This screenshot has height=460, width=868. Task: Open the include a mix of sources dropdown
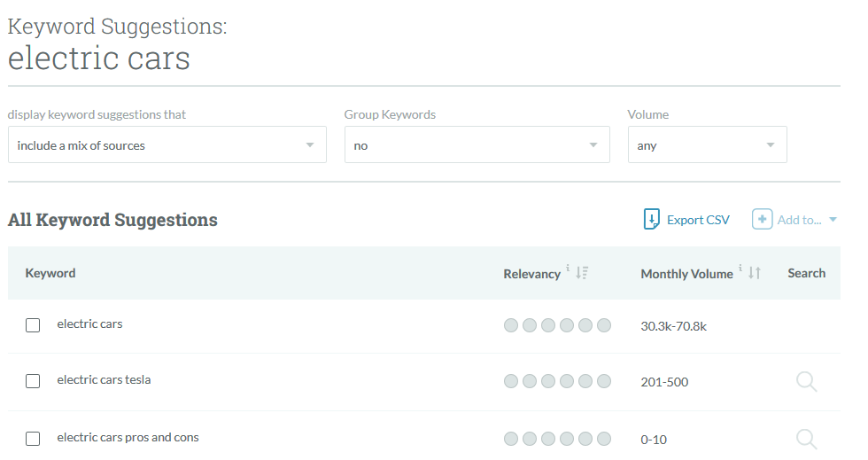(167, 144)
